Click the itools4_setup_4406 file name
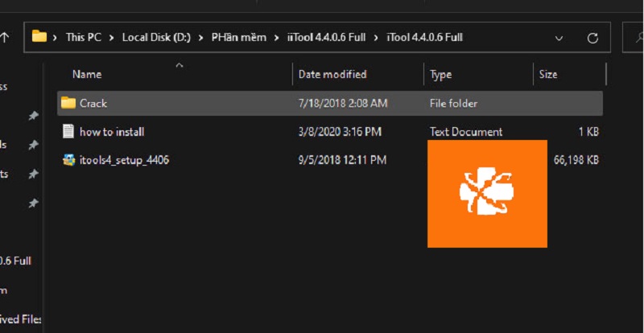The width and height of the screenshot is (644, 333). pos(124,160)
